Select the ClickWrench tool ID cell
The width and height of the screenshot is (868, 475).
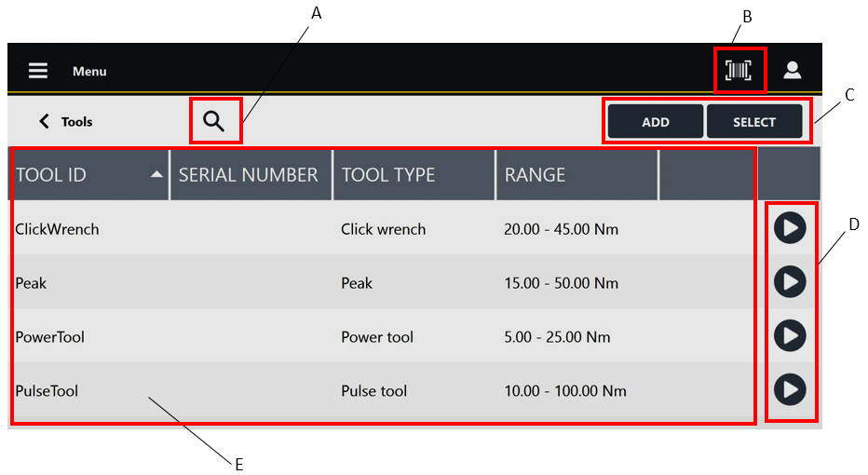58,229
